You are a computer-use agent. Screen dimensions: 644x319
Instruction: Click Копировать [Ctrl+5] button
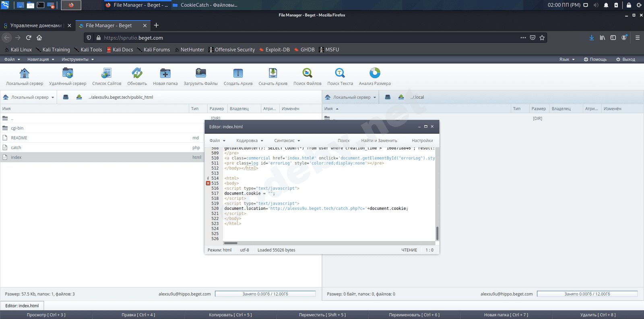click(x=230, y=315)
